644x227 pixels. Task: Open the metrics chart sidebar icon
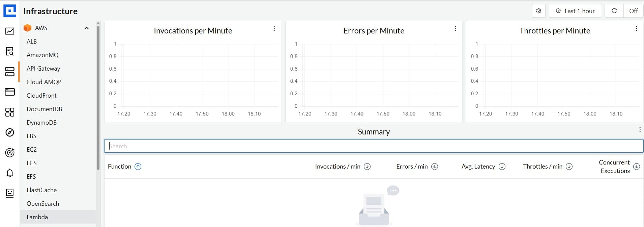coord(10,31)
